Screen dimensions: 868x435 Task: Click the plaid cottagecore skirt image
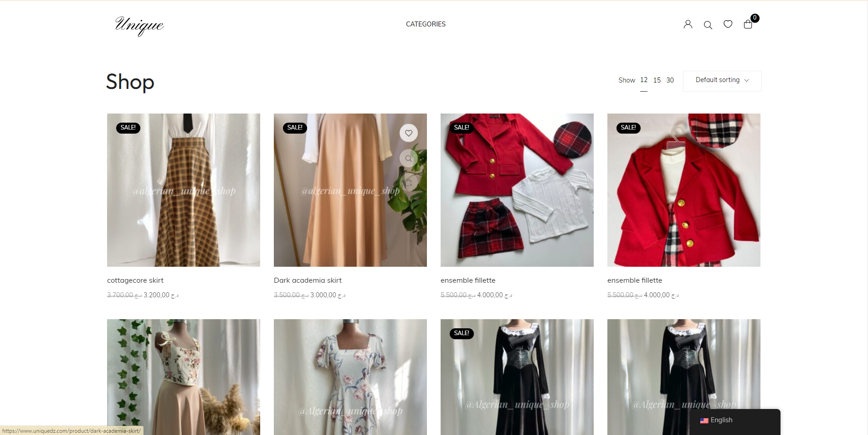coord(184,190)
